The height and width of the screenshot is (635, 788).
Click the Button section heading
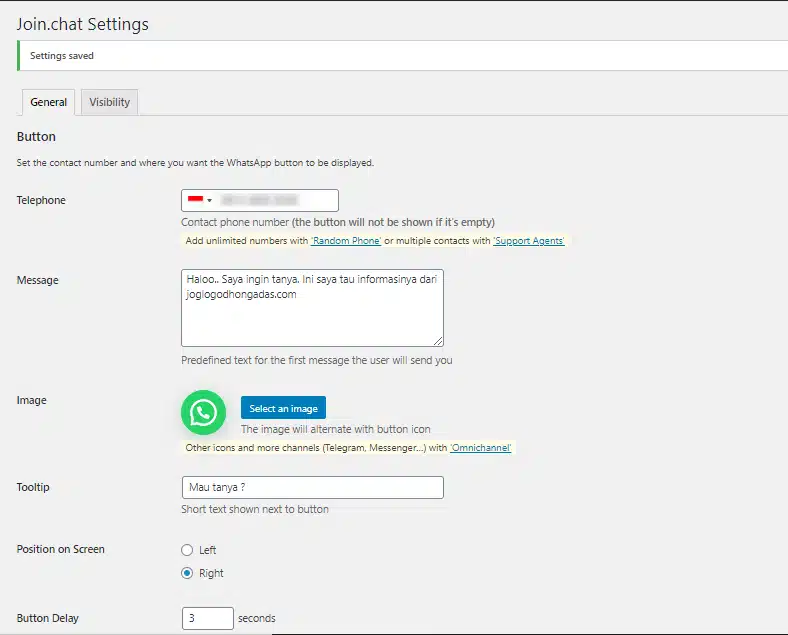[36, 137]
